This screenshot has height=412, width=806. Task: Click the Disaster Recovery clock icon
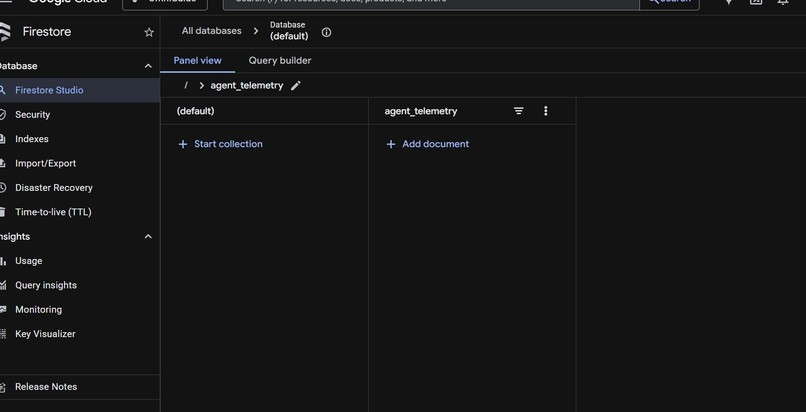(x=3, y=188)
